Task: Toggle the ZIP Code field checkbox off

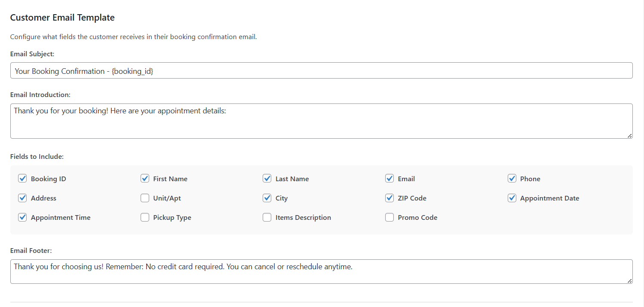Action: pos(389,198)
